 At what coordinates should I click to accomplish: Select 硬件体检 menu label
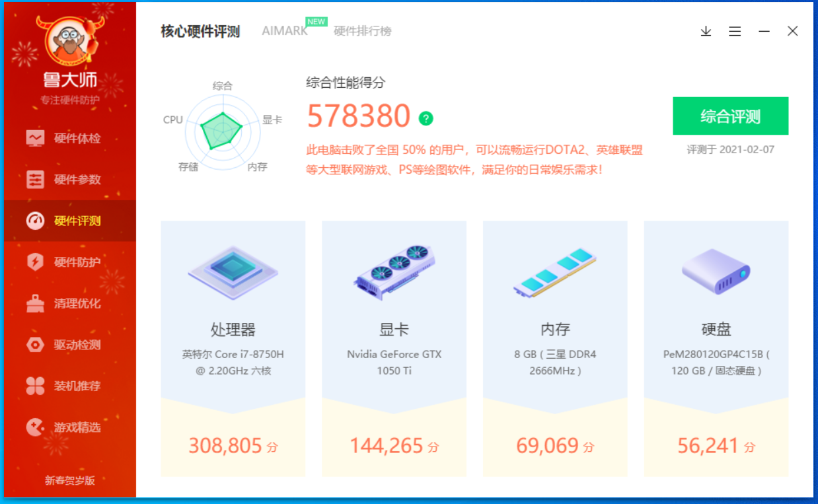coord(77,138)
